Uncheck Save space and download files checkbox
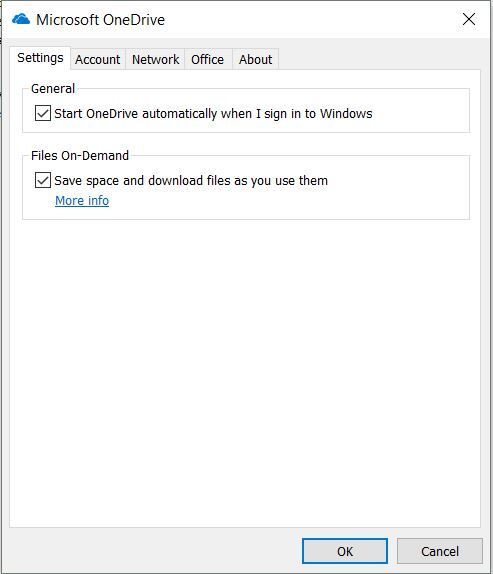This screenshot has height=574, width=493. [43, 180]
